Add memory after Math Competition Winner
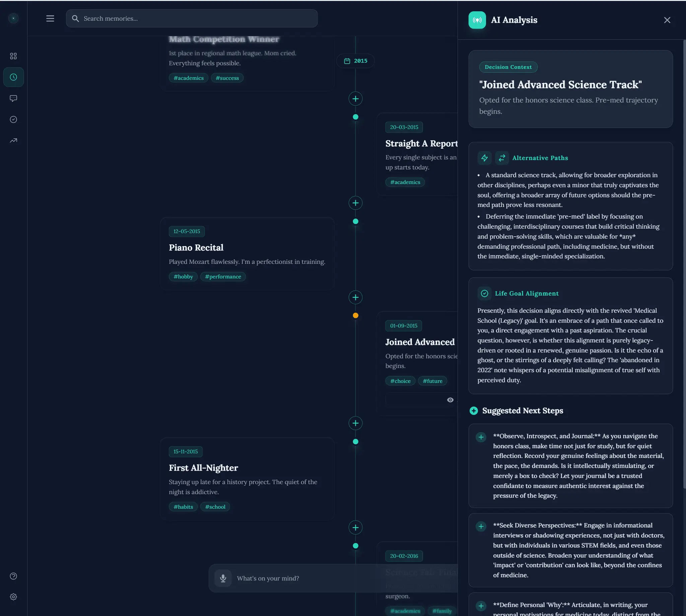 click(355, 98)
